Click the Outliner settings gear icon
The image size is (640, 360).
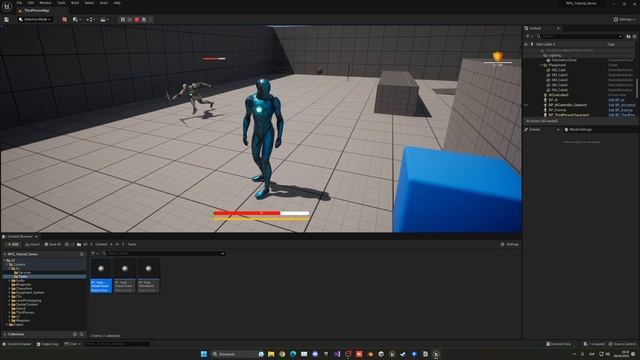pos(634,36)
